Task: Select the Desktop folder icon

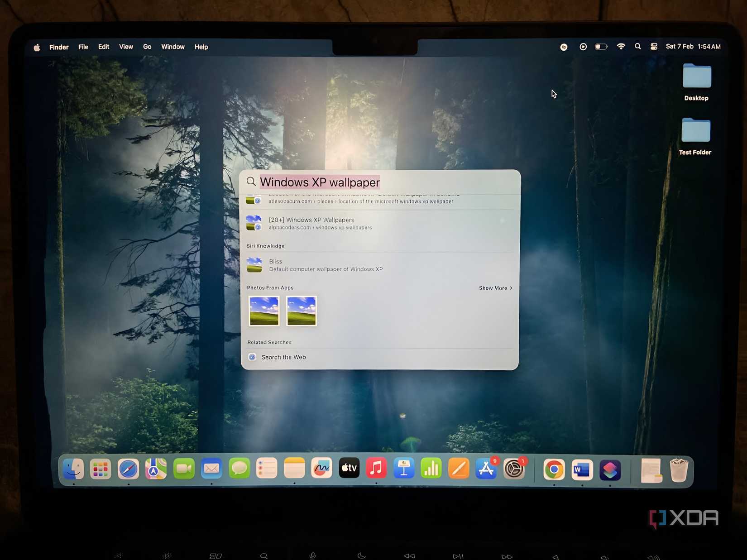Action: coord(697,82)
